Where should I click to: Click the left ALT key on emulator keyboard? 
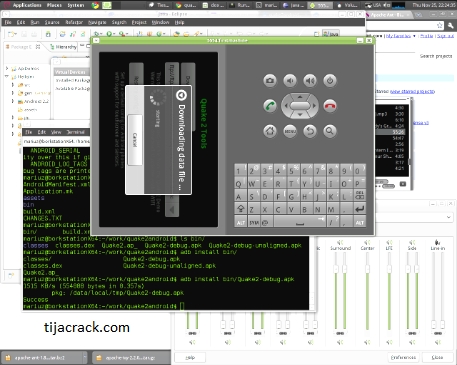[240, 222]
